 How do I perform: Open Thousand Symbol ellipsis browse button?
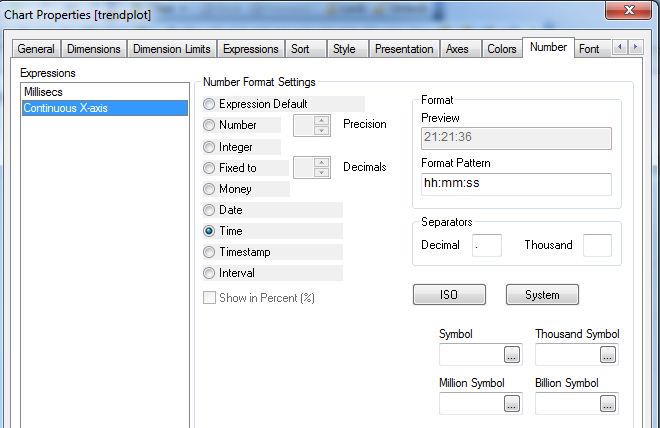coord(608,355)
